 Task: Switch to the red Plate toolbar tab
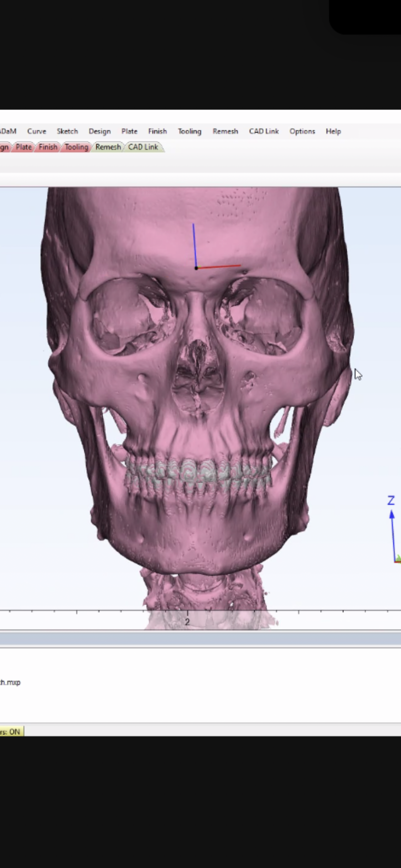point(23,147)
